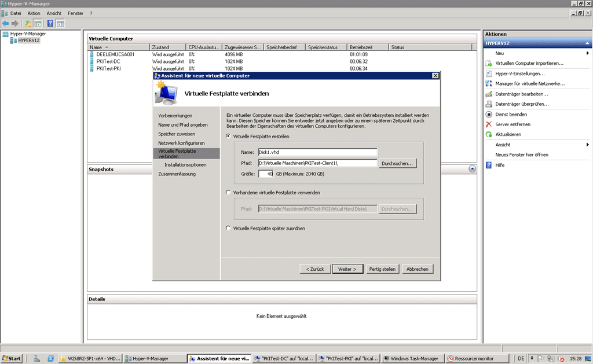Sort virtual computers by the Zustand column
Image resolution: width=593 pixels, height=364 pixels.
[x=167, y=47]
